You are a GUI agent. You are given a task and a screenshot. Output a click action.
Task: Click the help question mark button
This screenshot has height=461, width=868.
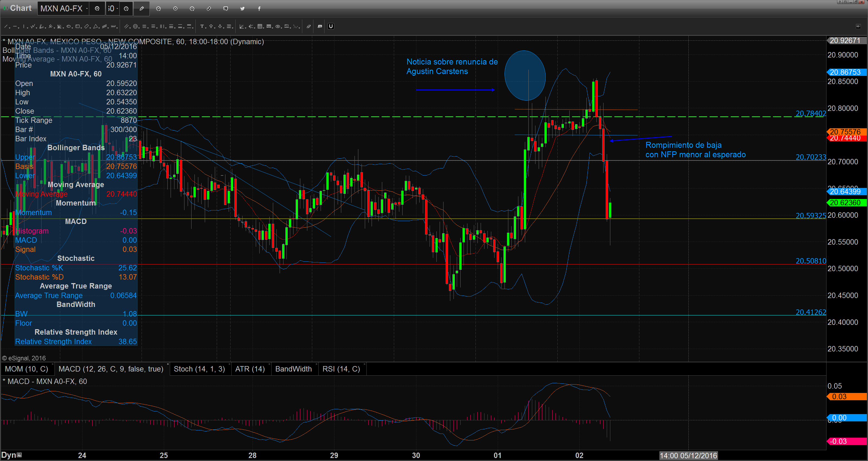[x=840, y=2]
